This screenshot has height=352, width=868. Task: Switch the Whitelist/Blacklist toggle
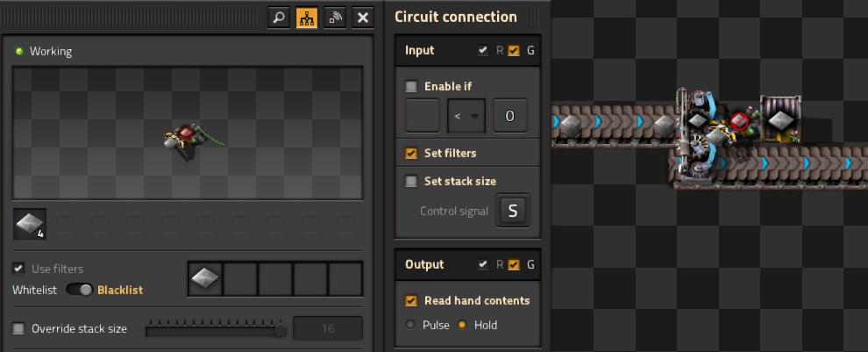pos(80,290)
